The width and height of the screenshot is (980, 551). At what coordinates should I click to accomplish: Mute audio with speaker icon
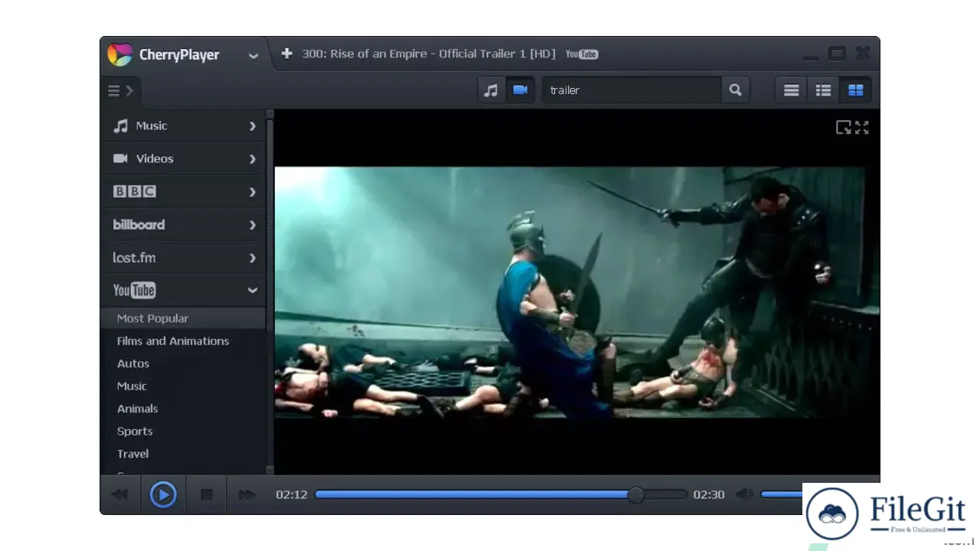pyautogui.click(x=744, y=494)
